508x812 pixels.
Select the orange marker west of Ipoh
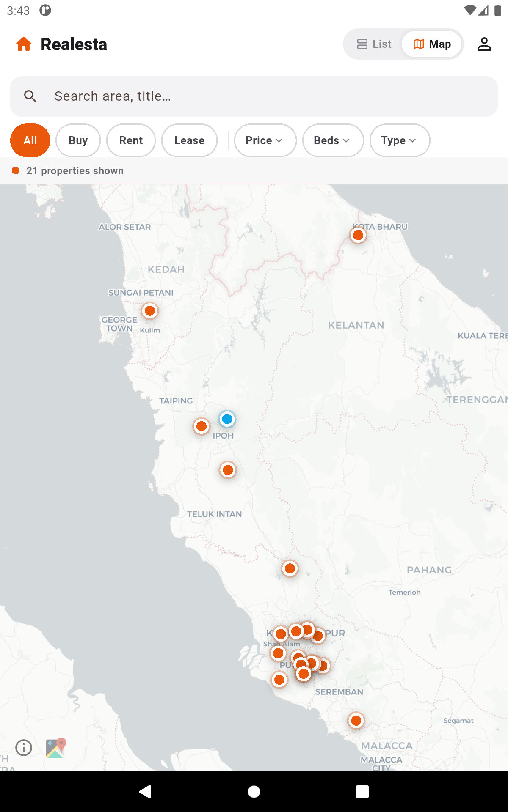click(202, 426)
